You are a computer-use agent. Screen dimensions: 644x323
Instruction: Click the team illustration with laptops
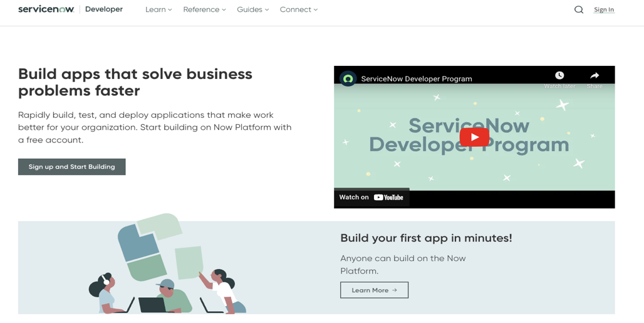tap(167, 264)
